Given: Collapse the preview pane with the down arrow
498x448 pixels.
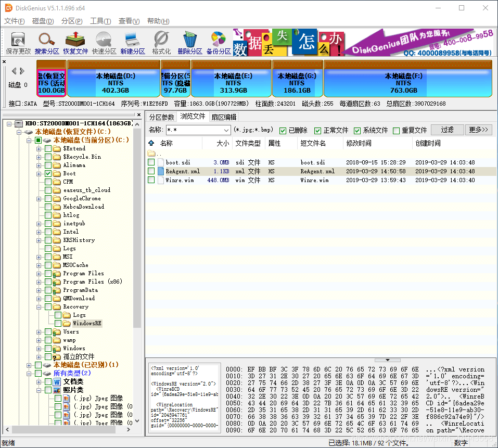Looking at the screenshot, I should click(x=388, y=360).
